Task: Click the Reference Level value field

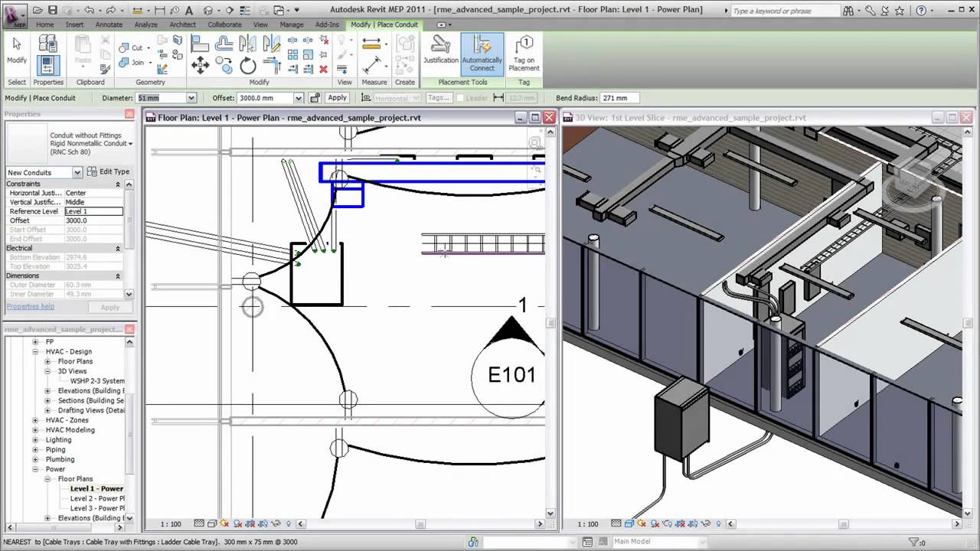Action: pos(93,211)
